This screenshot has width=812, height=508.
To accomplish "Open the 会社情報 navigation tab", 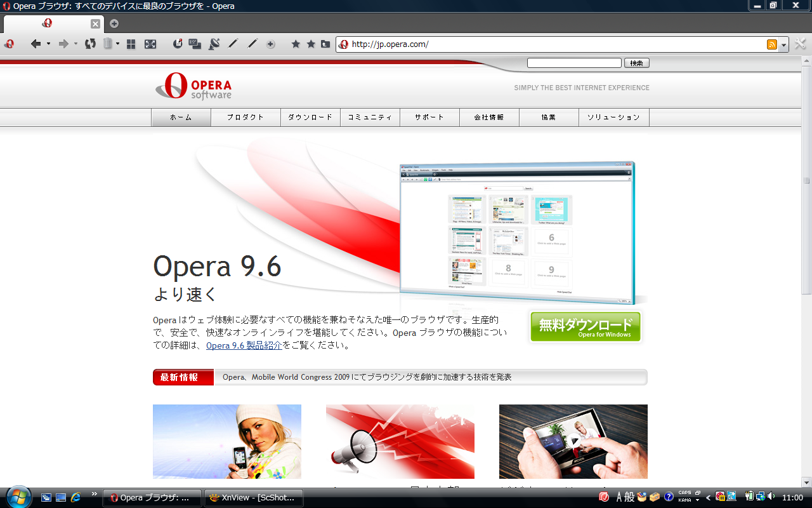I will coord(489,117).
